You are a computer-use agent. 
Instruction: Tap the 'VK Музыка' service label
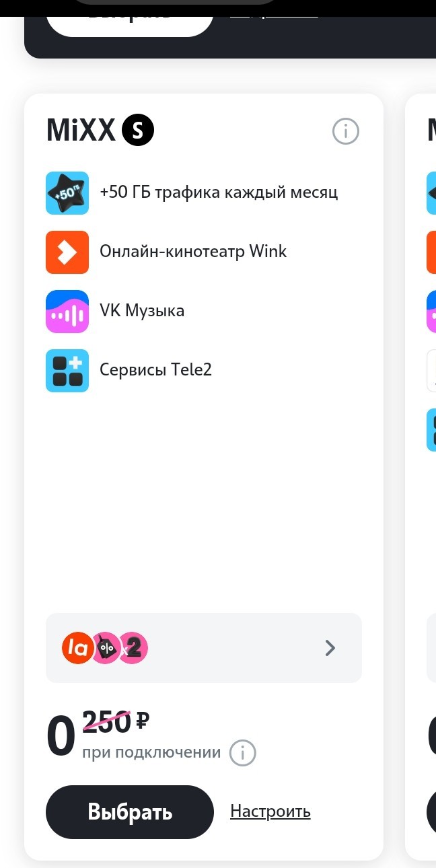(142, 311)
